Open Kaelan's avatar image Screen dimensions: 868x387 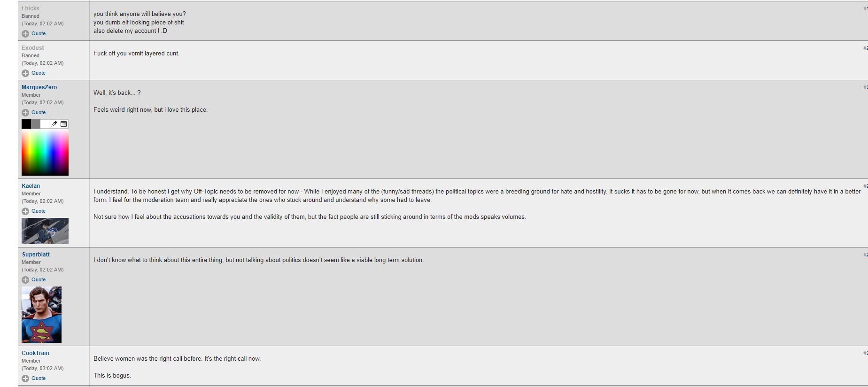[x=45, y=231]
